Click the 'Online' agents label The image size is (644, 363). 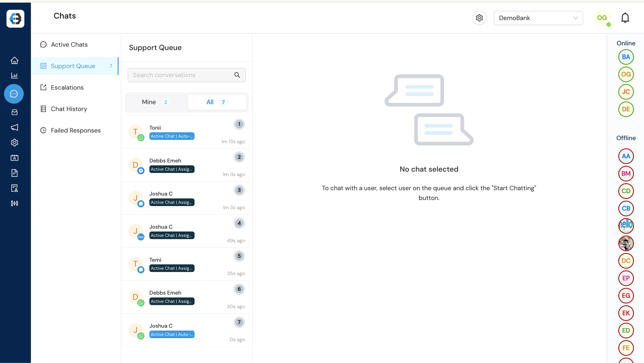coord(626,43)
